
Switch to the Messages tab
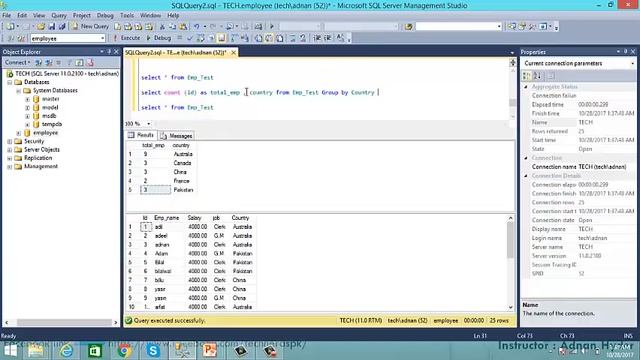(x=176, y=136)
